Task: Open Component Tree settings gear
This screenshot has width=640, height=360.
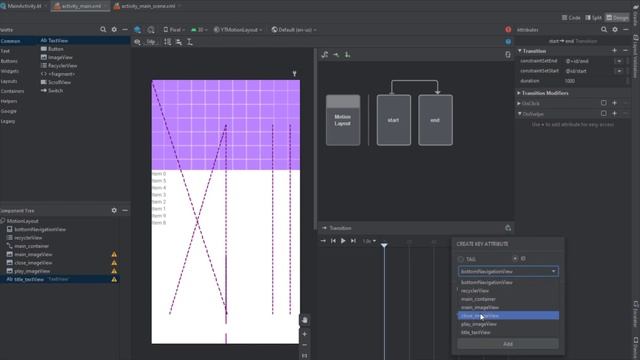Action: point(114,210)
